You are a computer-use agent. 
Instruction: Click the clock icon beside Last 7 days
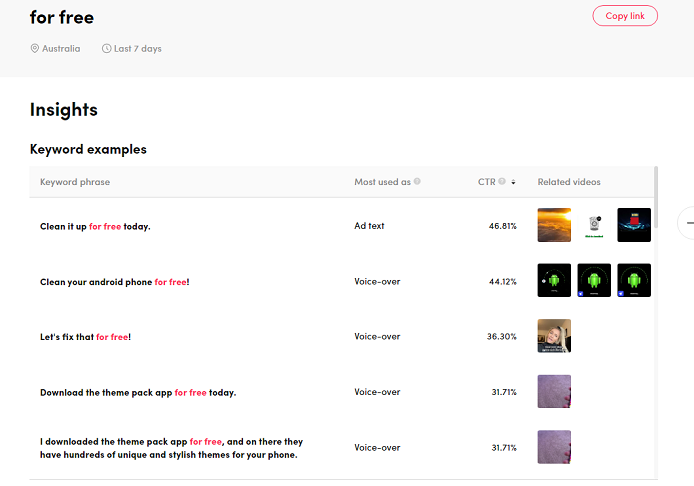click(107, 48)
